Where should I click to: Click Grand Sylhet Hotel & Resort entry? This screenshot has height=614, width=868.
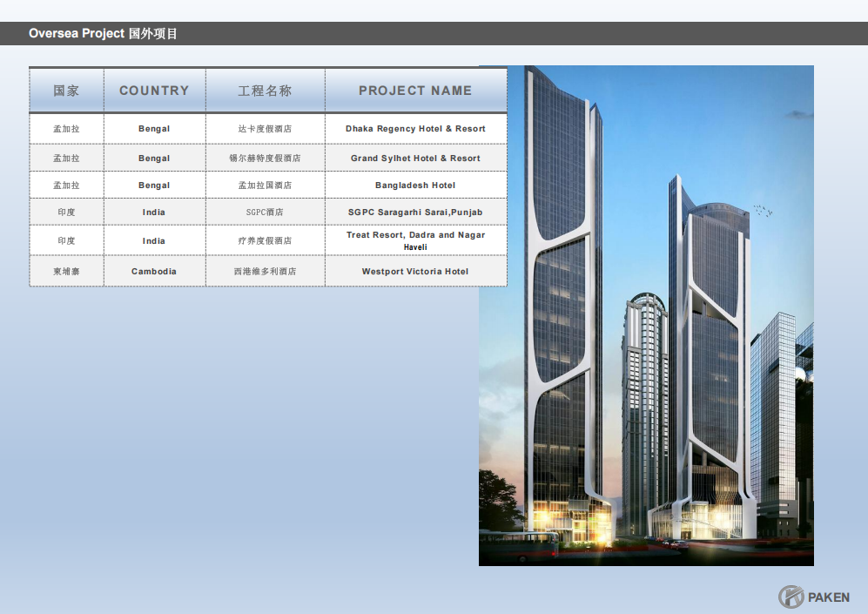415,159
